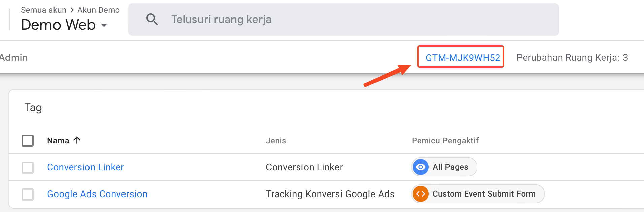Click the highlighted GTM-MJK9WH52 container ID

[460, 57]
